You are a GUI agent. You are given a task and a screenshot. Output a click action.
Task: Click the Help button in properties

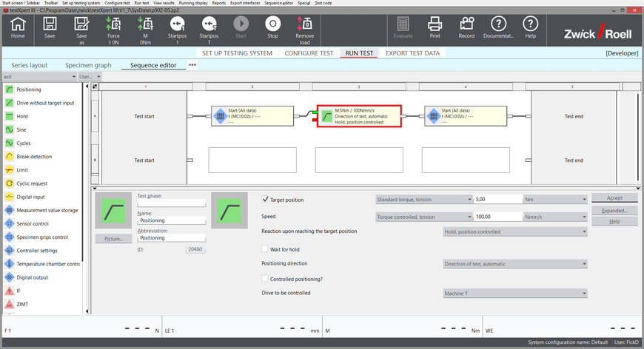click(x=614, y=222)
